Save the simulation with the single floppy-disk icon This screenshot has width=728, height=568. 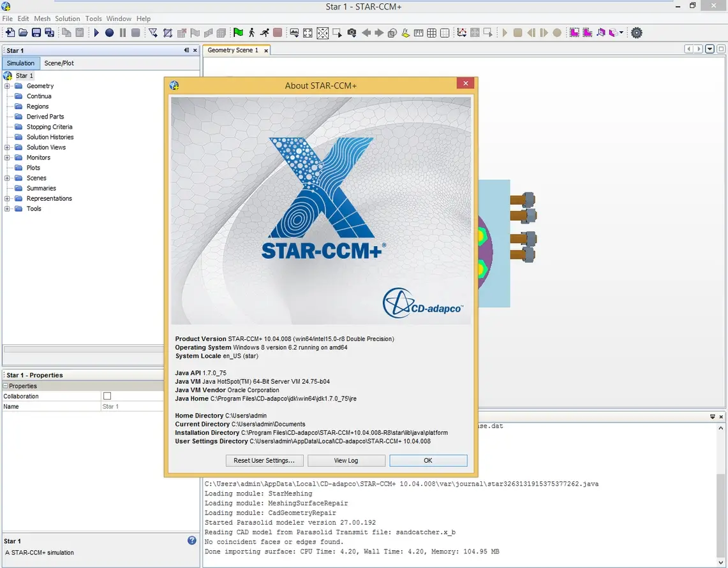click(36, 33)
